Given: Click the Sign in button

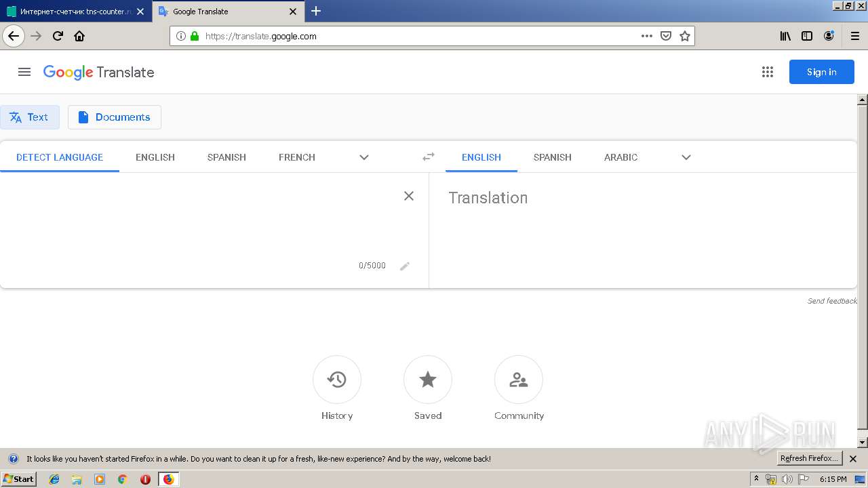Looking at the screenshot, I should pos(821,72).
